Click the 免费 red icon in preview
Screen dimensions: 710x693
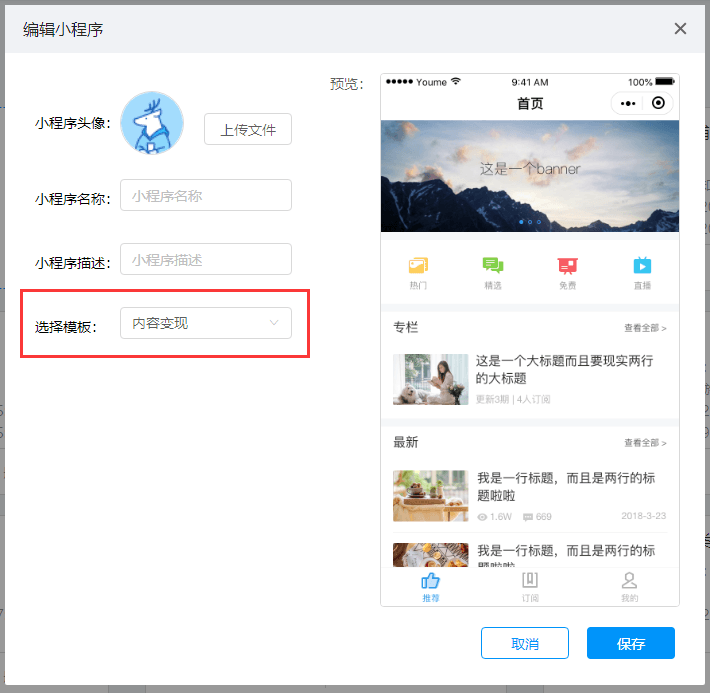(567, 265)
